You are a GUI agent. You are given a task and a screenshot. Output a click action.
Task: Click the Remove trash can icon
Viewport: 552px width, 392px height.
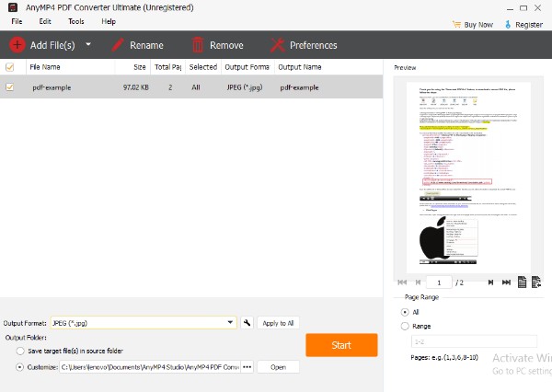[198, 45]
